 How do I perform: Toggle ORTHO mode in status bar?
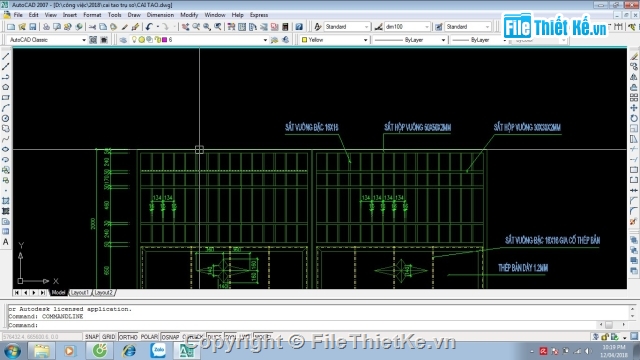(128, 337)
